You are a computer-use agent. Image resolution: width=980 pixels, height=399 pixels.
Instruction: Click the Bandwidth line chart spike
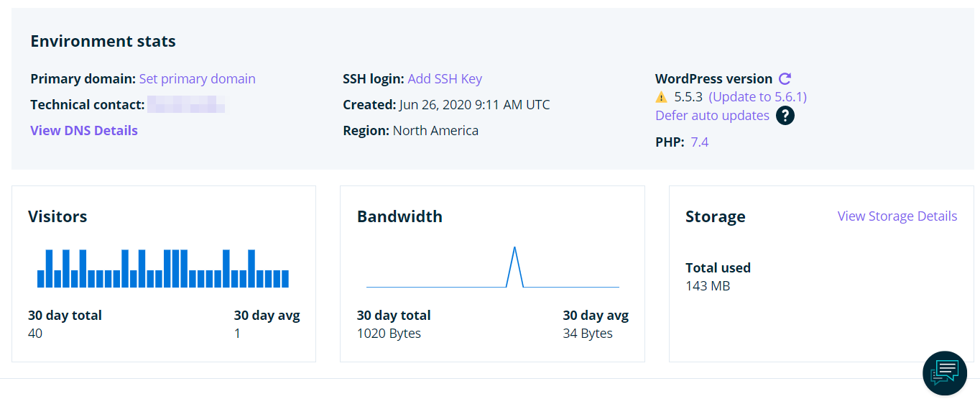pos(514,250)
